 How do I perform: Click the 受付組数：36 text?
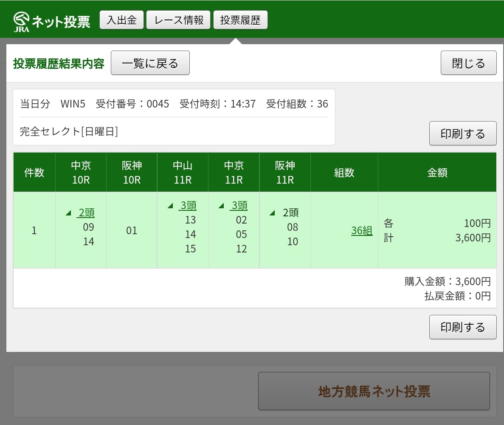click(x=297, y=104)
